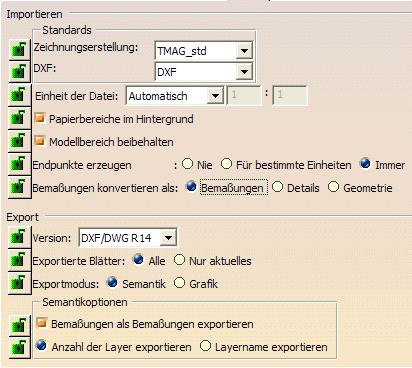Click lock icon beside Exportmodus

pyautogui.click(x=19, y=283)
